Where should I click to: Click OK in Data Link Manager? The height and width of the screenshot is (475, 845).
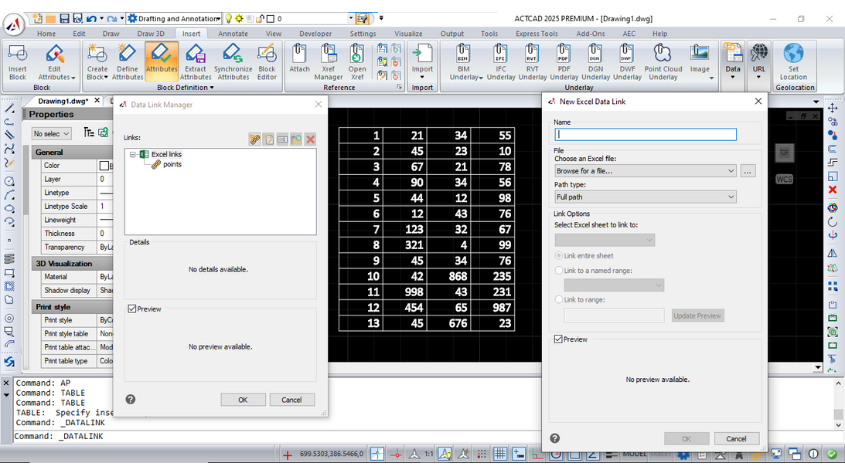tap(243, 400)
